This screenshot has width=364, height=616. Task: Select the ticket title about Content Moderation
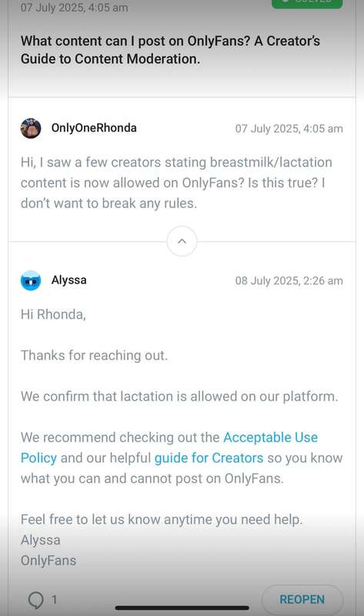(170, 50)
